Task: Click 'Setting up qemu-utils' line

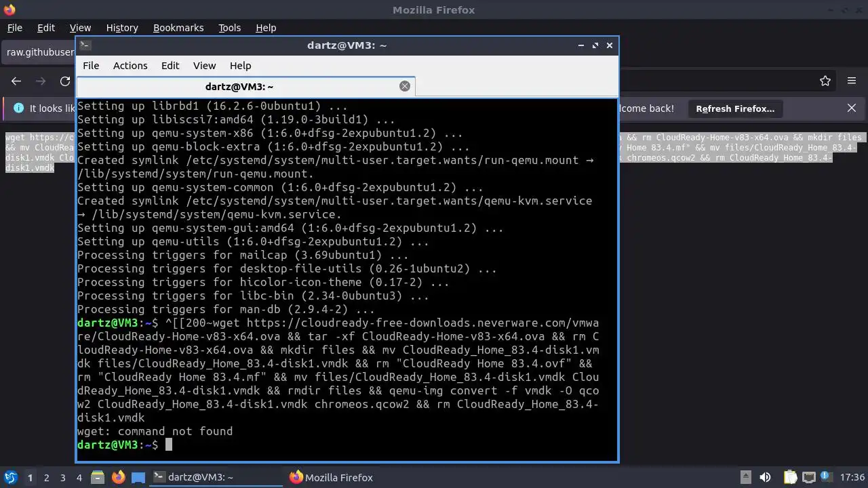Action: 253,241
